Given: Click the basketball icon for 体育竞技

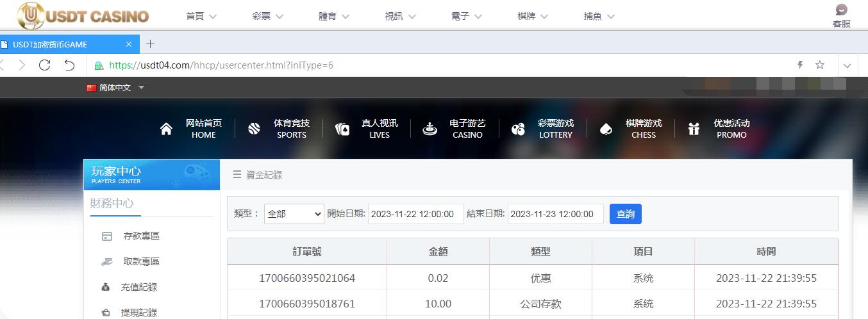Looking at the screenshot, I should [254, 129].
